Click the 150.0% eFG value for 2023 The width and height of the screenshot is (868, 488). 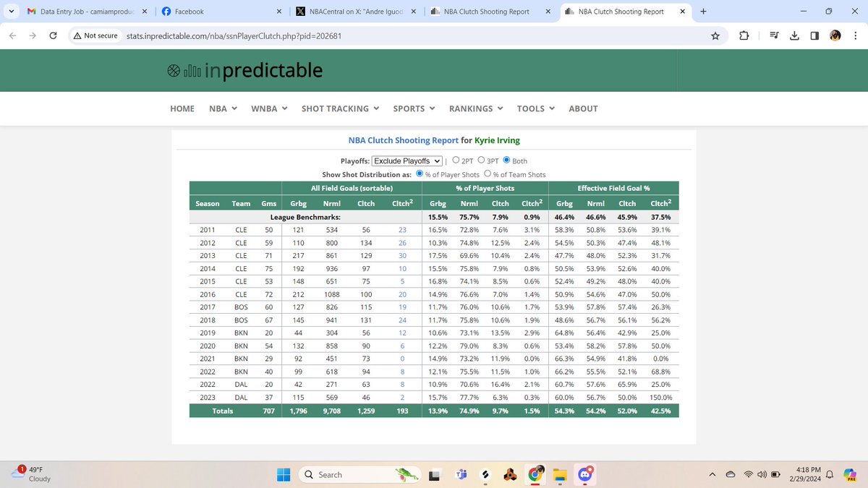[x=660, y=398]
